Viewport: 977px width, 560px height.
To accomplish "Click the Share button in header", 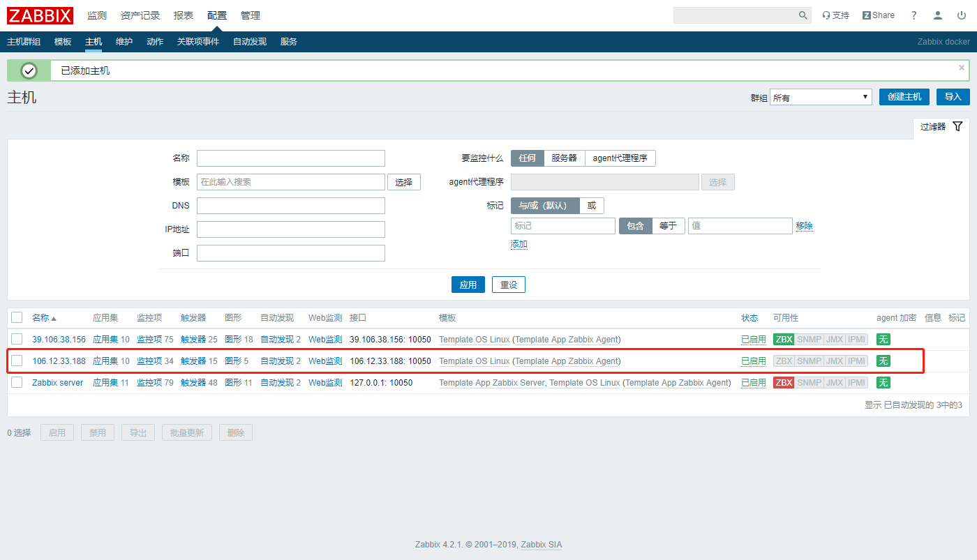I will click(x=879, y=15).
